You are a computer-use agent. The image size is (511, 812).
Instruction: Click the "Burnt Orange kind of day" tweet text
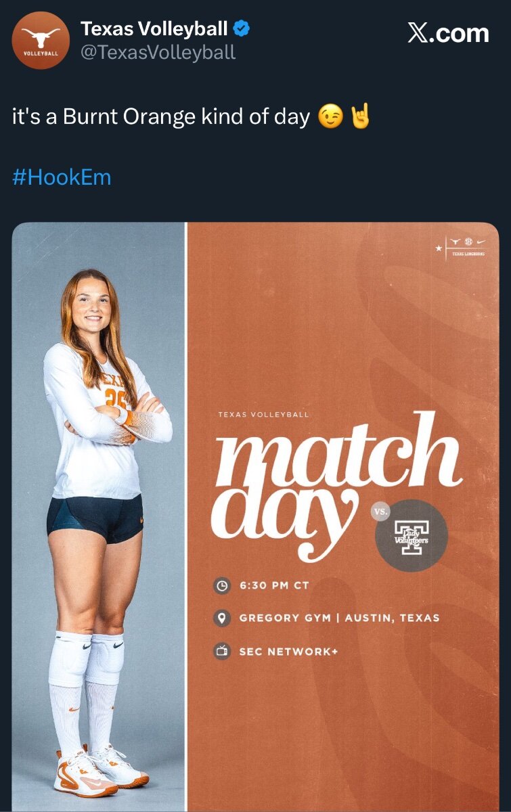pyautogui.click(x=161, y=117)
